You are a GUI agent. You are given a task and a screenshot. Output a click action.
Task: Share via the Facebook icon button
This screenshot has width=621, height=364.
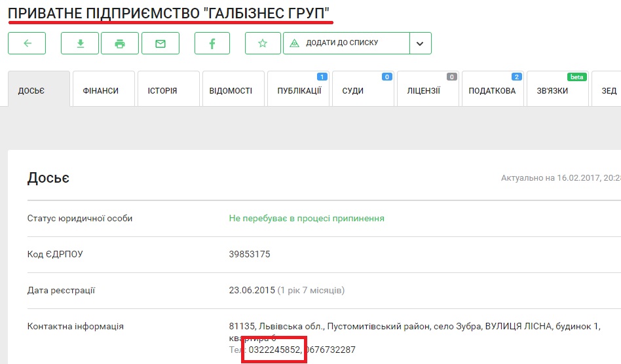click(212, 43)
